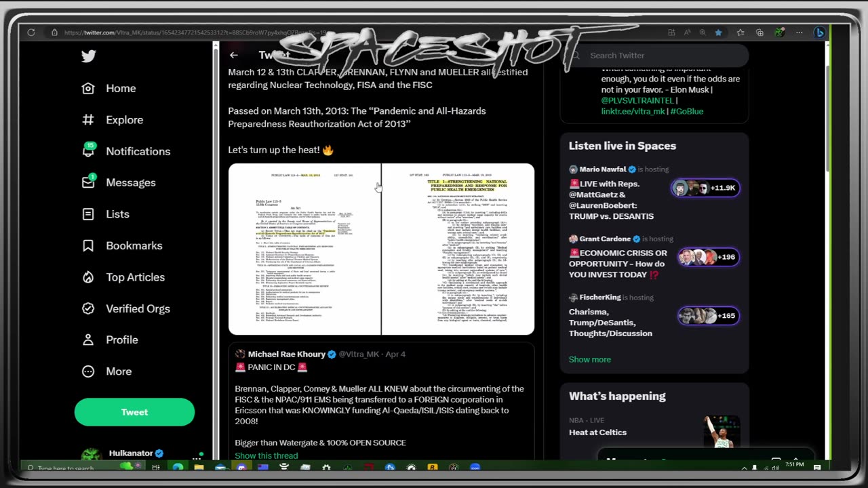This screenshot has height=488, width=868.
Task: Open the apps icon in address bar
Action: 671,33
